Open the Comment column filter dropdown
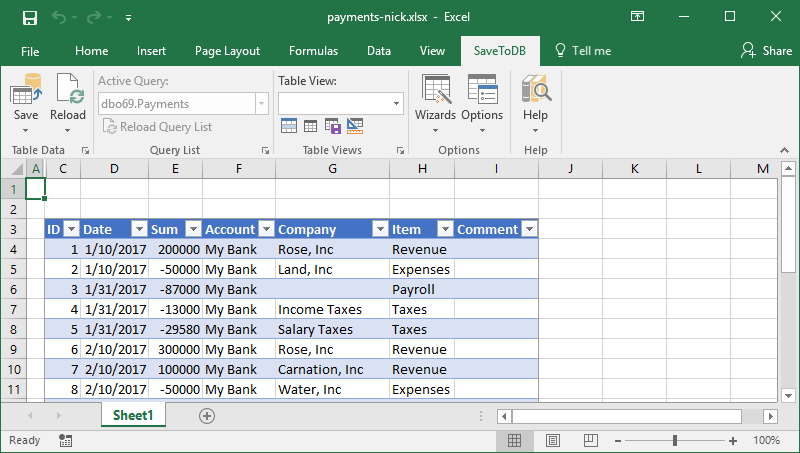 coord(530,229)
